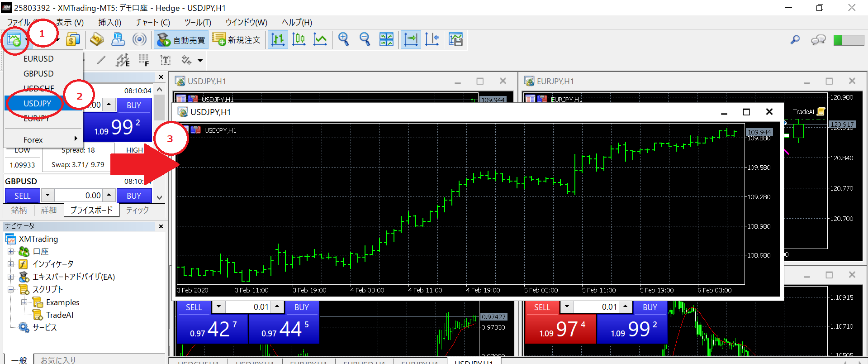Expand the 口座 accounts tree node
This screenshot has width=868, height=364.
click(x=11, y=251)
